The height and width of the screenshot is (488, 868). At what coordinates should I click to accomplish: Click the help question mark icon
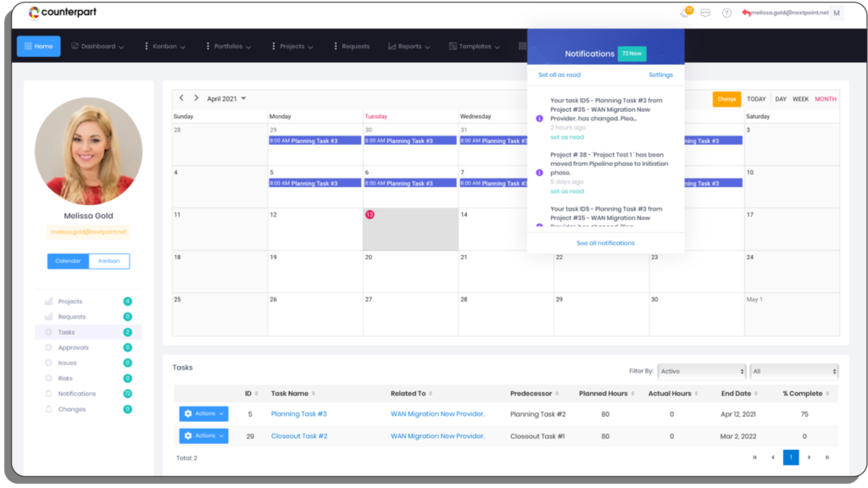(x=726, y=13)
